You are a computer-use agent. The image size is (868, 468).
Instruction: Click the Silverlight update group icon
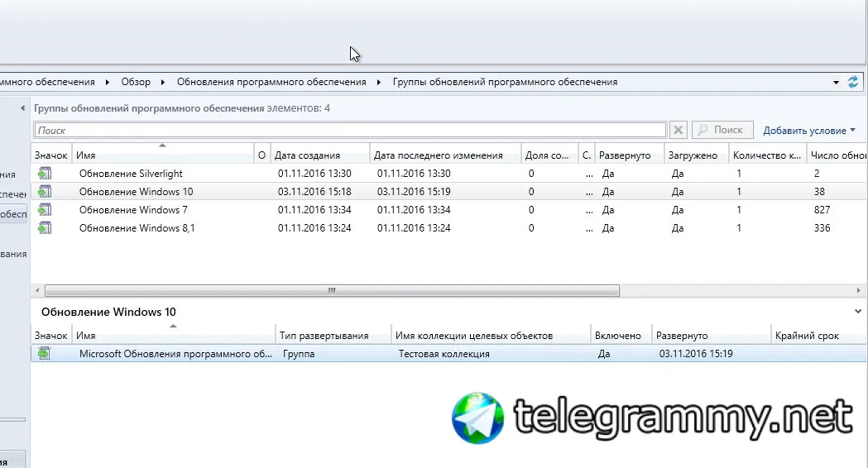tap(45, 173)
